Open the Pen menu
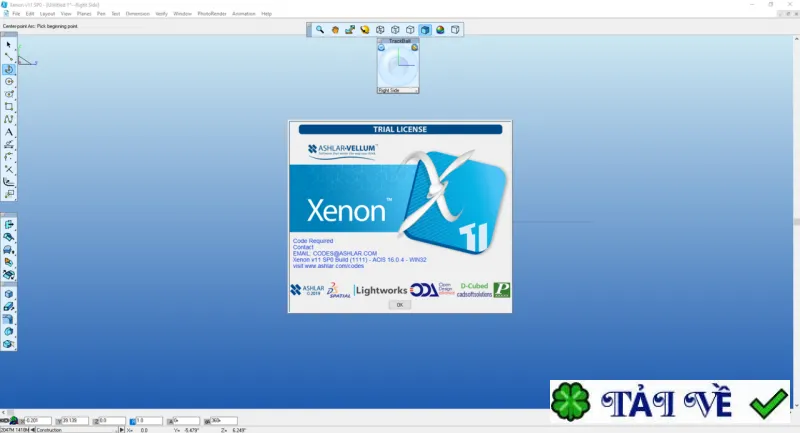Image resolution: width=800 pixels, height=433 pixels. pyautogui.click(x=102, y=14)
